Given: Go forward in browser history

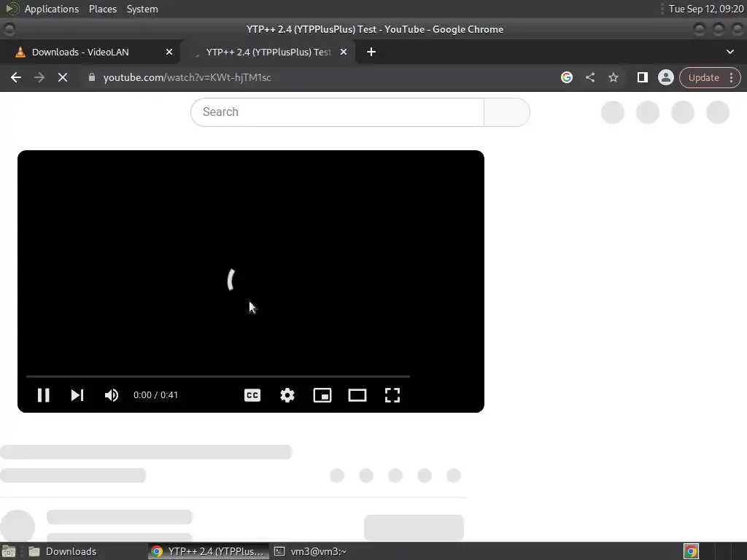Looking at the screenshot, I should (39, 77).
